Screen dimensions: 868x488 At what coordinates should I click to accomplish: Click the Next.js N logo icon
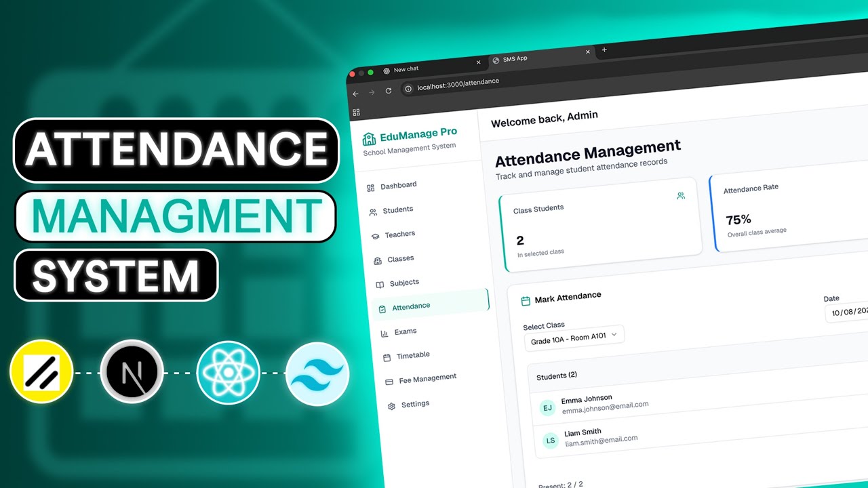tap(132, 372)
